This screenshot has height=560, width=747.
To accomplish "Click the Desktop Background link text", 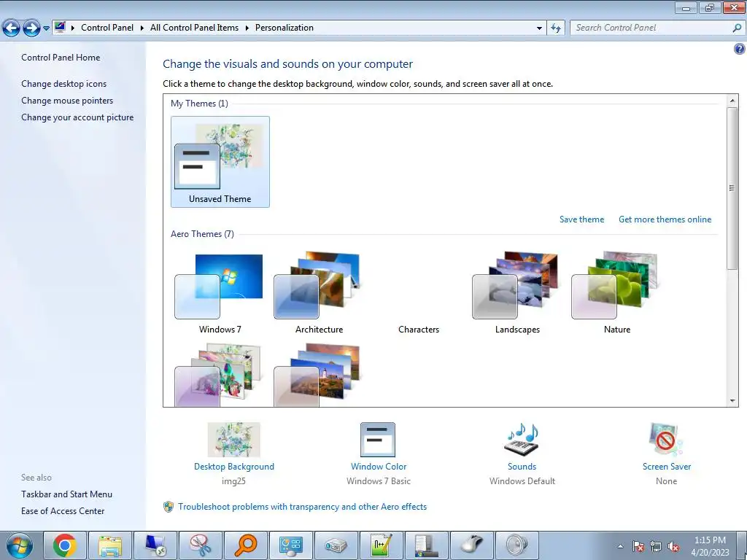I will 234,467.
